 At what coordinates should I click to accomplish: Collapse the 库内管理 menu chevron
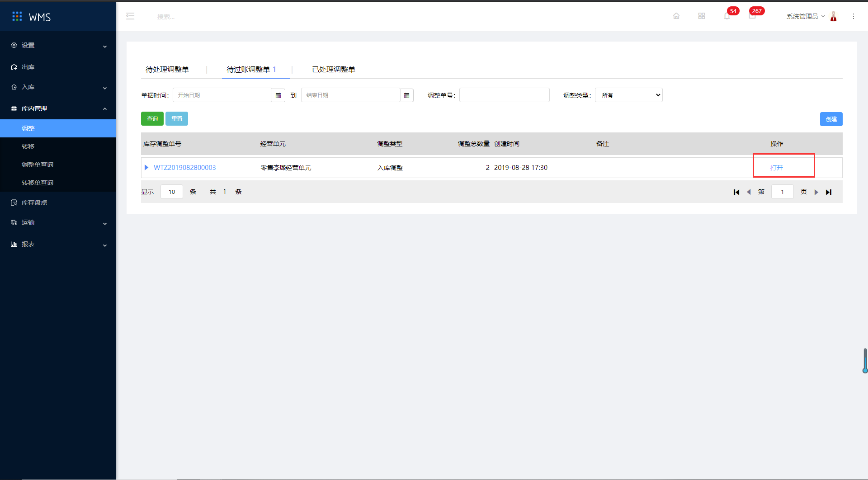(x=105, y=109)
